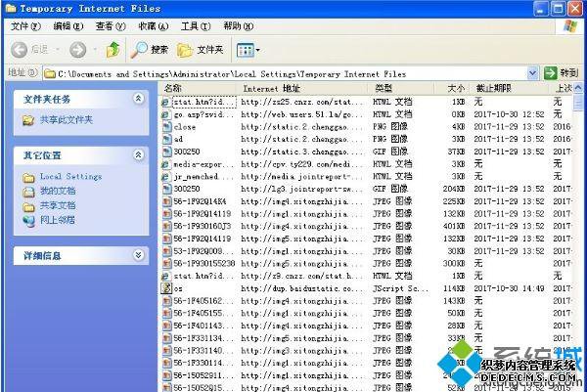The height and width of the screenshot is (392, 587).
Task: Collapse the 其它位置 panel
Action: point(138,154)
